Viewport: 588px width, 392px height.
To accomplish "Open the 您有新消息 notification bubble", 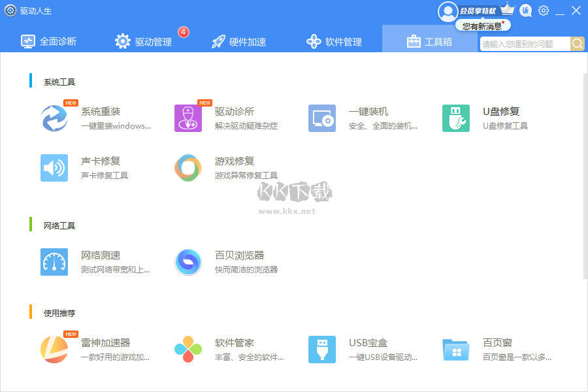I will (483, 26).
